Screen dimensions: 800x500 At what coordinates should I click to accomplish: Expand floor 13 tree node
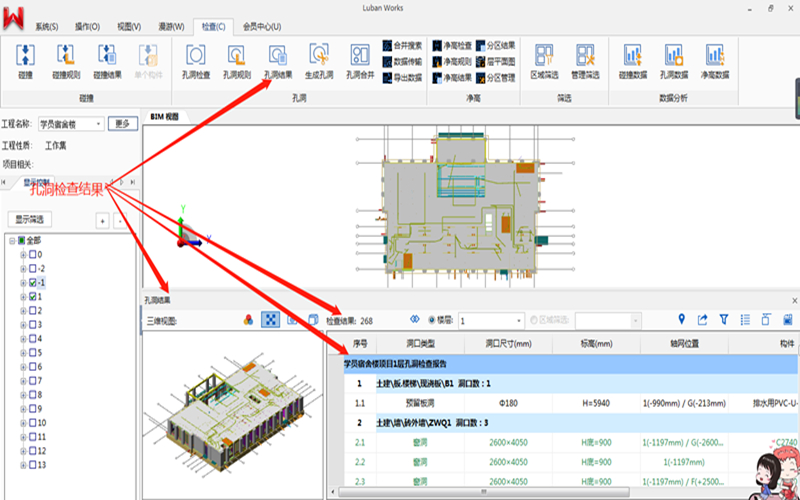(23, 465)
